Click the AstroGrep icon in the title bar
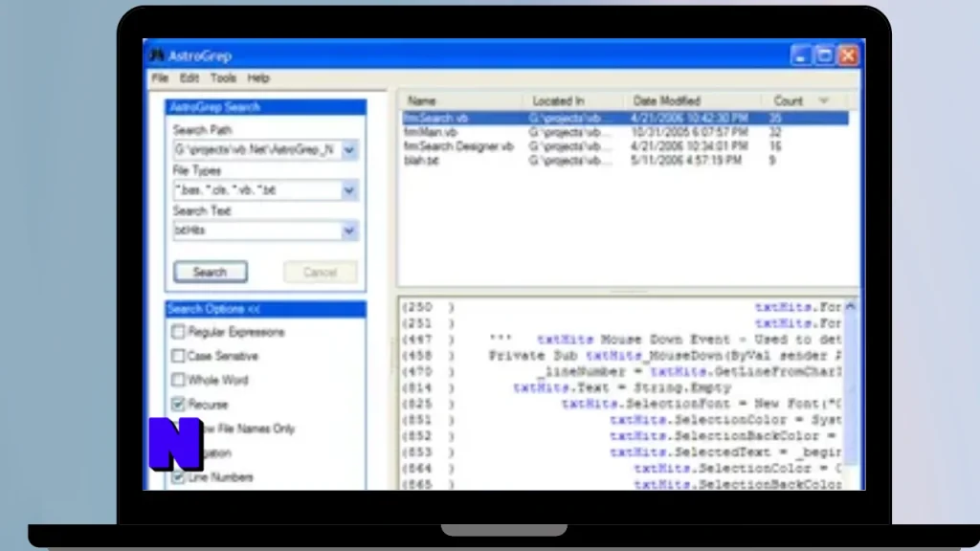The image size is (980, 551). 156,55
